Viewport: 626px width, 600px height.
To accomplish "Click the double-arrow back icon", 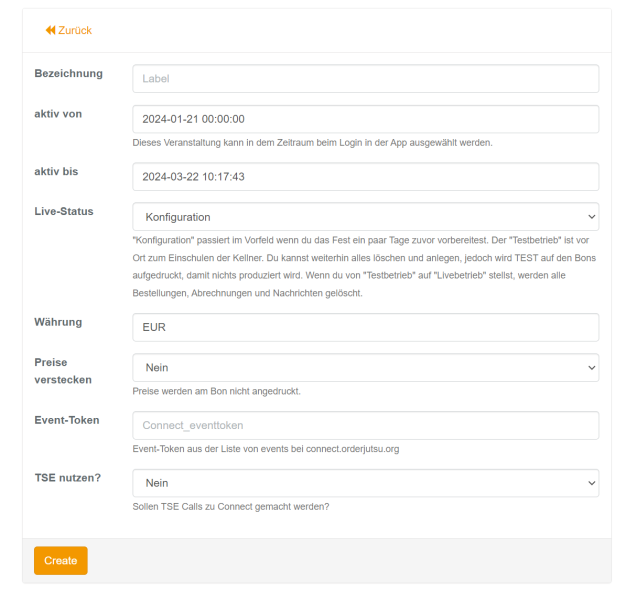I will tap(50, 30).
